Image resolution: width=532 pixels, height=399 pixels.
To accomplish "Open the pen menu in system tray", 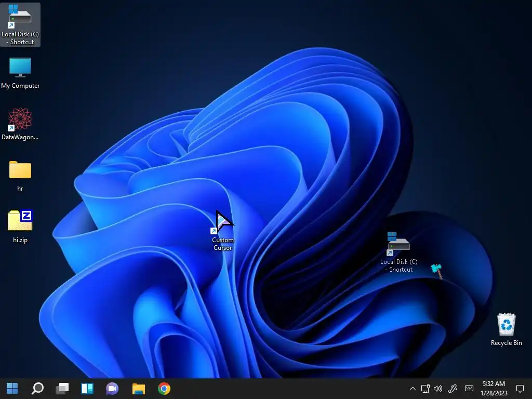I will [453, 389].
